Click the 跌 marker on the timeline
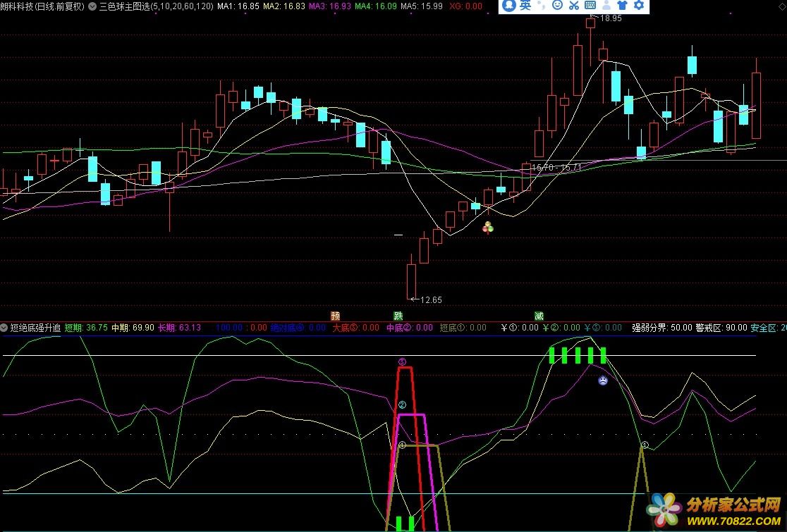This screenshot has width=787, height=532. 398,316
